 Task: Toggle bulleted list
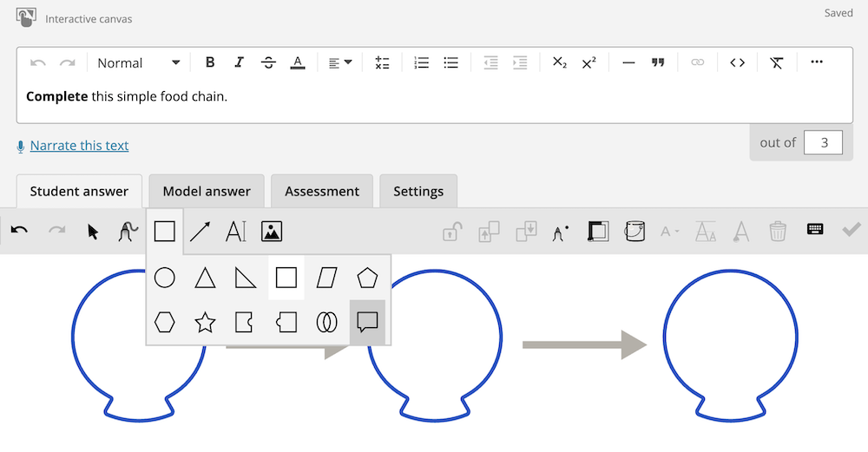tap(450, 62)
